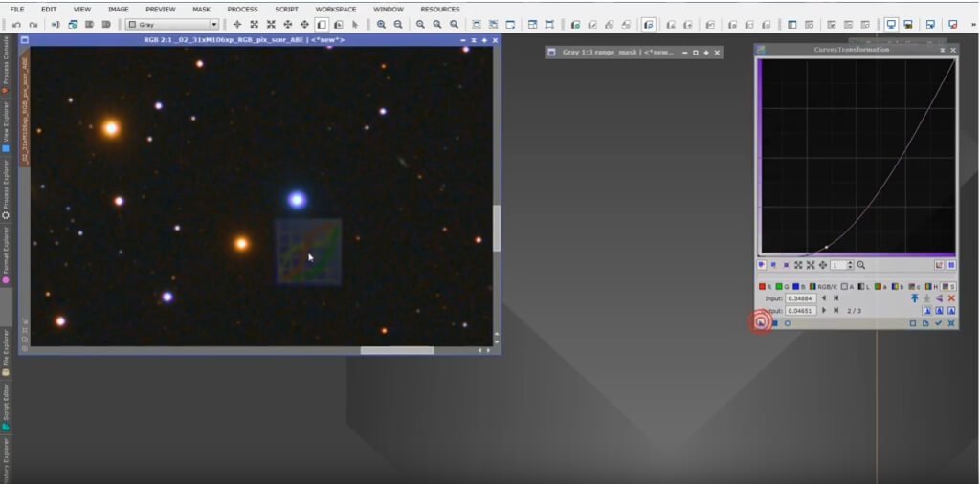Open the PROCESS menu
The width and height of the screenshot is (980, 484).
pyautogui.click(x=242, y=10)
